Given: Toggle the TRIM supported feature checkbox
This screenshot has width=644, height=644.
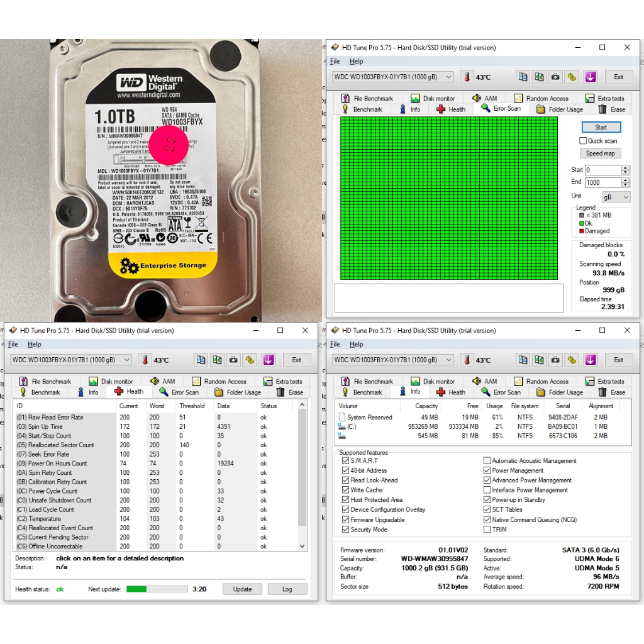Looking at the screenshot, I should 487,530.
